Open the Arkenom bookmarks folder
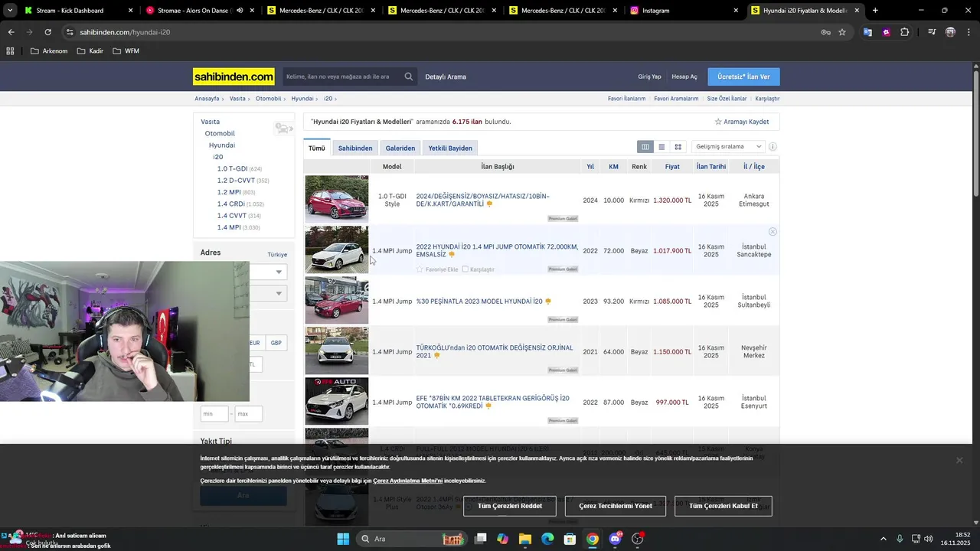This screenshot has width=980, height=551. click(49, 51)
